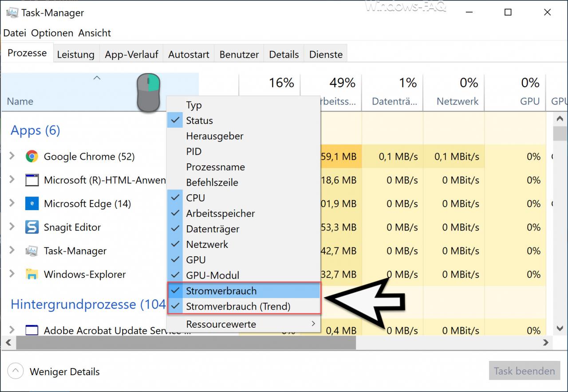Click the Task-Manager title bar icon
Screen dimensions: 568x392
click(12, 12)
